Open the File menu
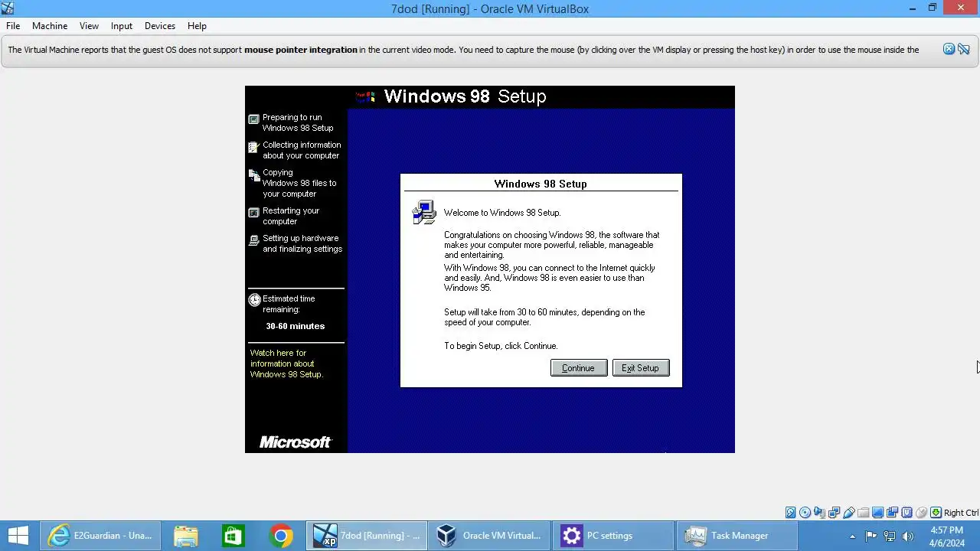The image size is (980, 551). 13,25
